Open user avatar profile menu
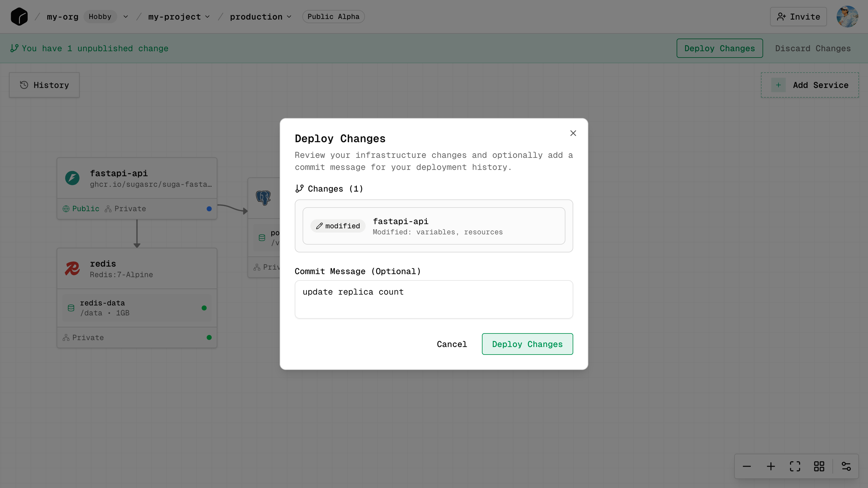Screen dimensions: 868x488 pyautogui.click(x=847, y=17)
